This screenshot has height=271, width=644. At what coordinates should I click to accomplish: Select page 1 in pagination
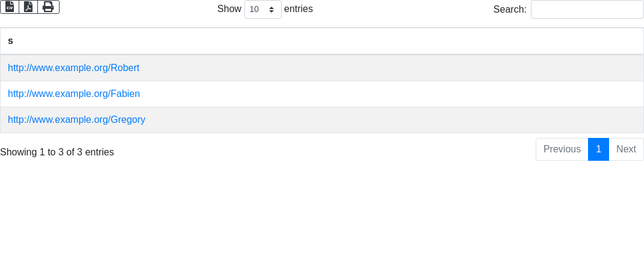(598, 149)
